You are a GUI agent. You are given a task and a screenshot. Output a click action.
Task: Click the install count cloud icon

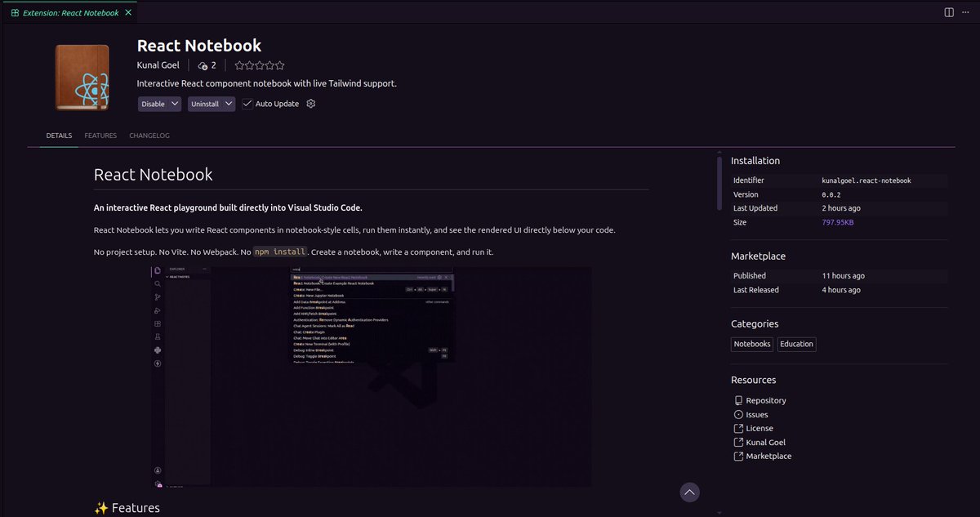click(203, 65)
